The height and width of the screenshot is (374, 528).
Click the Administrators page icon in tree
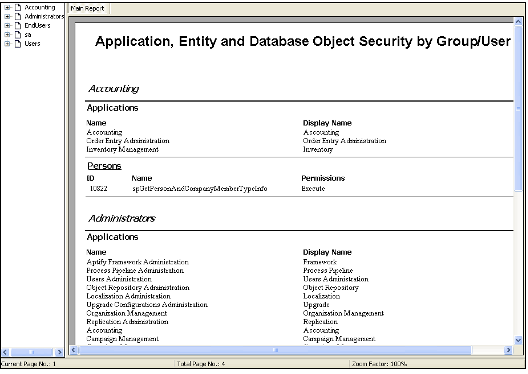point(18,16)
